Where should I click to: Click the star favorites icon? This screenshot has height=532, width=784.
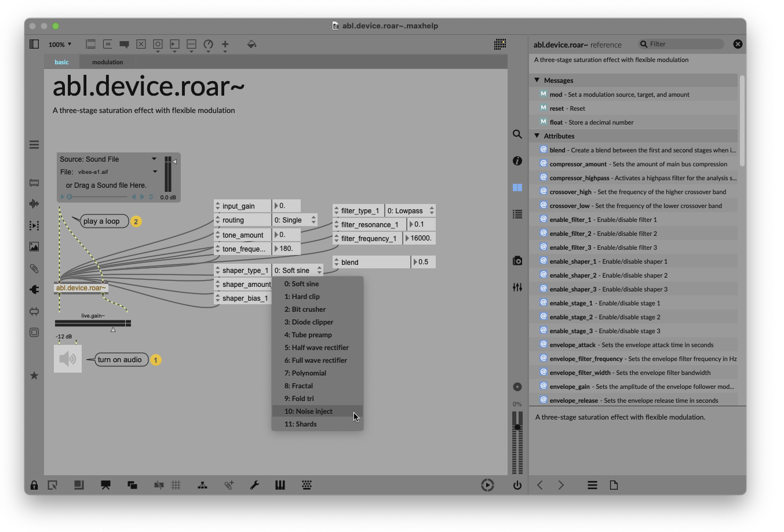tap(34, 376)
